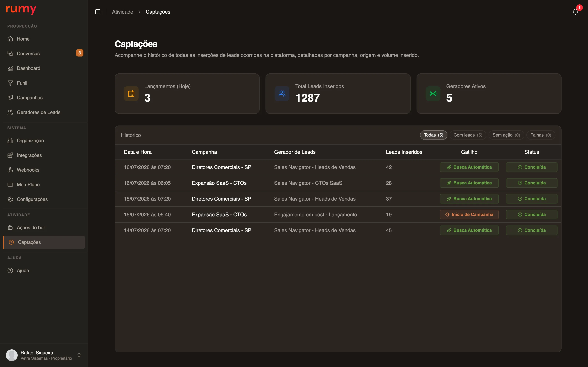Filter history by Com leads
This screenshot has height=367, width=588.
[x=468, y=135]
